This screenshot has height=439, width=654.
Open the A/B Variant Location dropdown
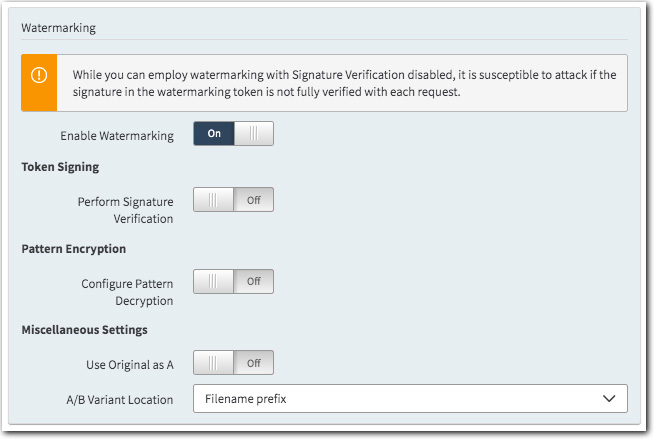click(410, 399)
